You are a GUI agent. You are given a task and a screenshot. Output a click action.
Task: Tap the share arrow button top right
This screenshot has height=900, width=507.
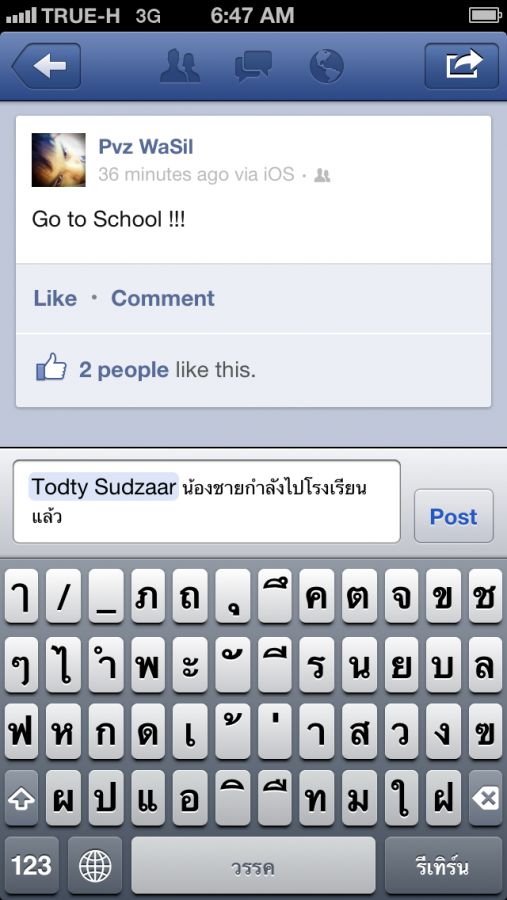(462, 66)
